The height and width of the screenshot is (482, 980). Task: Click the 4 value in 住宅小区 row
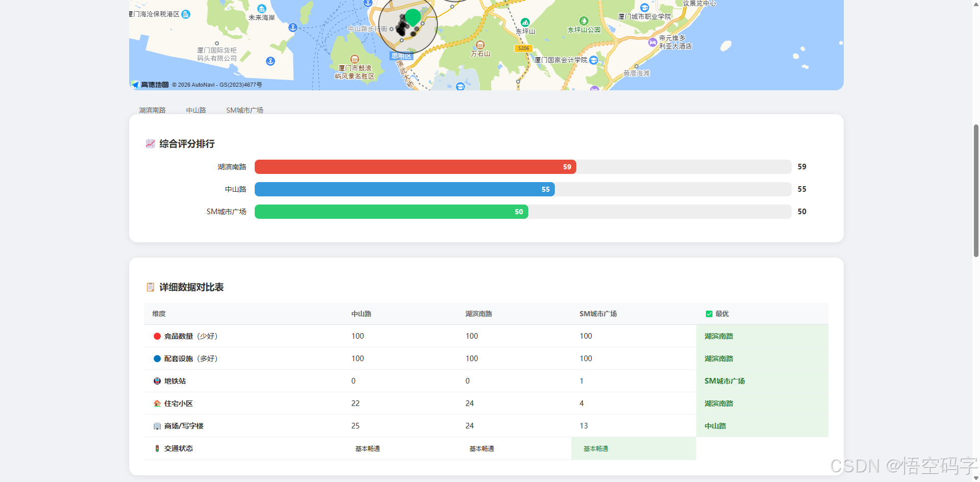click(581, 403)
